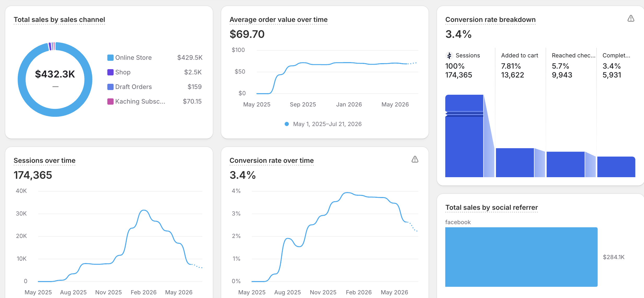Click the Sessions lightning icon
644x298 pixels.
pos(449,56)
